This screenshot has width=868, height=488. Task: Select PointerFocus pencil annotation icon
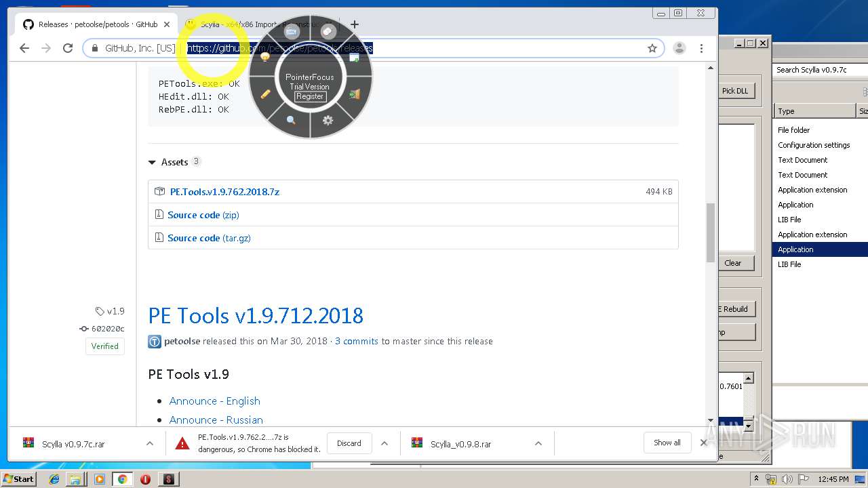click(x=266, y=94)
